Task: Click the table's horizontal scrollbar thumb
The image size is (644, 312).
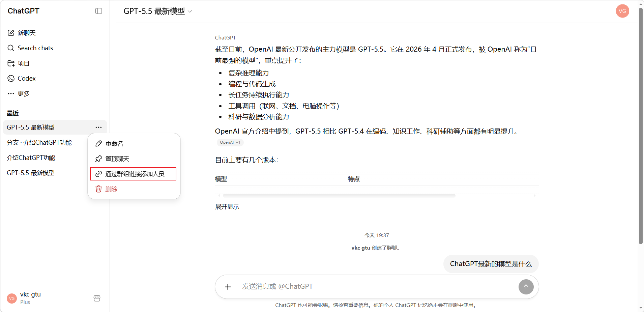Action: [x=339, y=196]
